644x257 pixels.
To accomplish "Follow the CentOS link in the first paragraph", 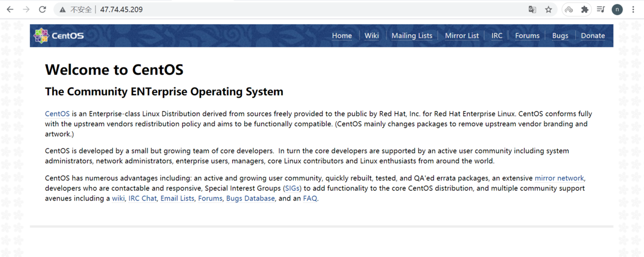I will pyautogui.click(x=57, y=113).
